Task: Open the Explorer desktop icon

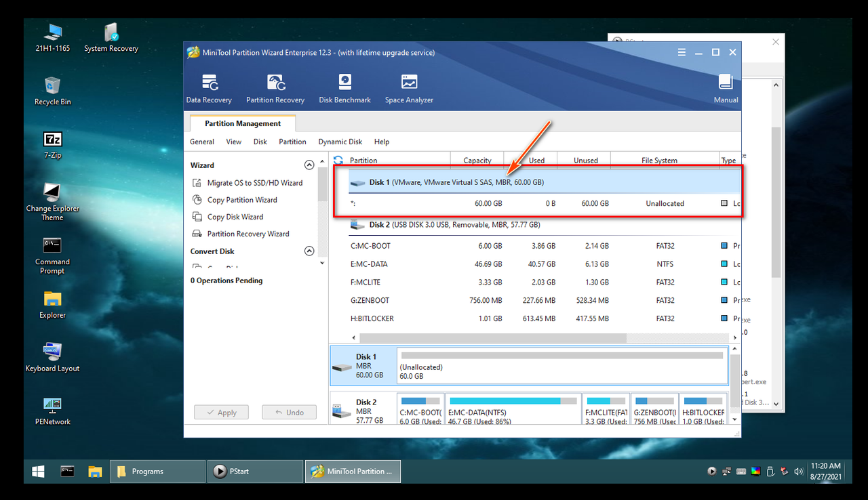Action: [53, 304]
